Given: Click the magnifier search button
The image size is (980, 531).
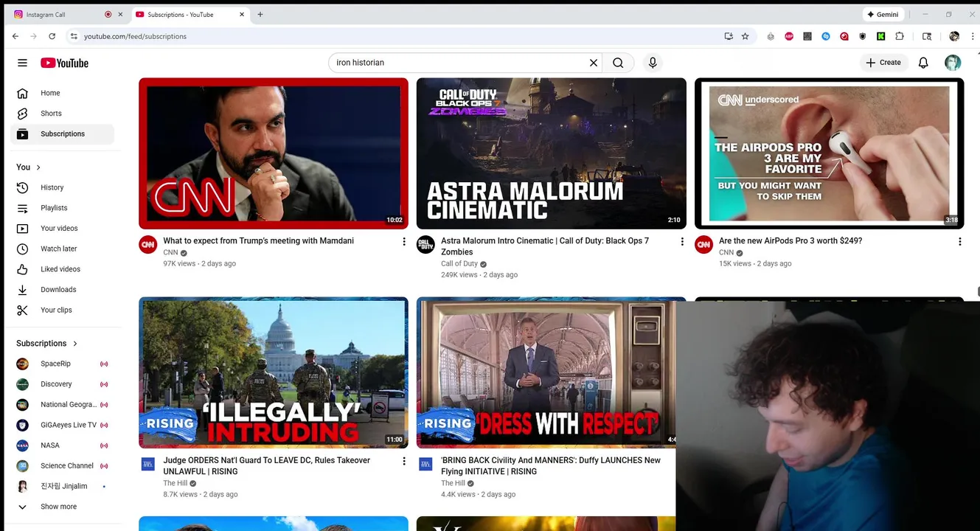Looking at the screenshot, I should [619, 63].
